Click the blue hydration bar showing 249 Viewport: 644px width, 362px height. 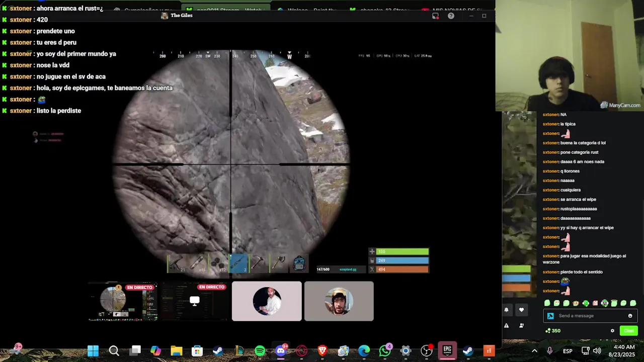point(403,260)
